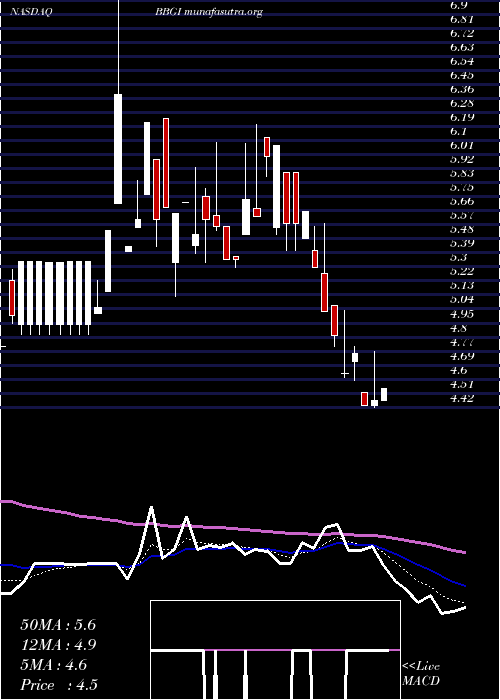The image size is (500, 700).
Task: Click the pink 50MA line
Action: coord(232,529)
